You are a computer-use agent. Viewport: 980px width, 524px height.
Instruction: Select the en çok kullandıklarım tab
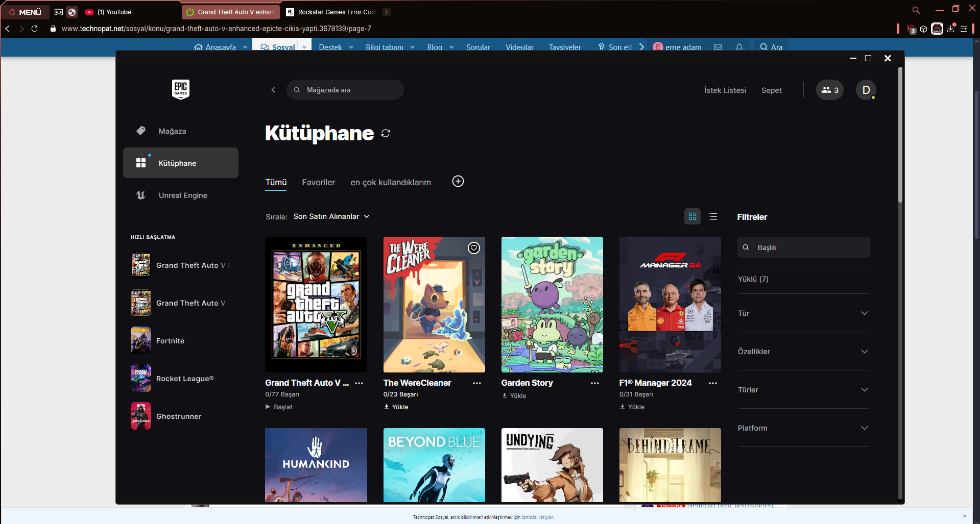coord(391,182)
